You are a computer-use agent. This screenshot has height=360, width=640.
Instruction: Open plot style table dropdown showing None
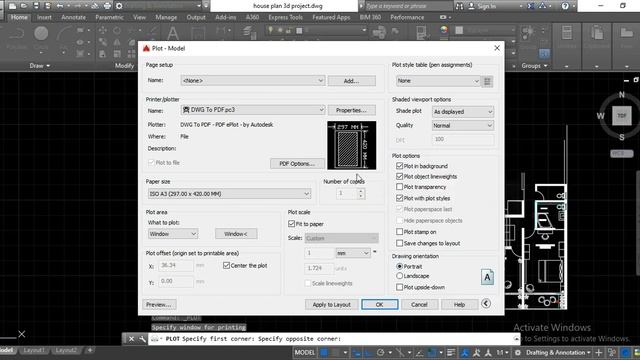coord(438,81)
